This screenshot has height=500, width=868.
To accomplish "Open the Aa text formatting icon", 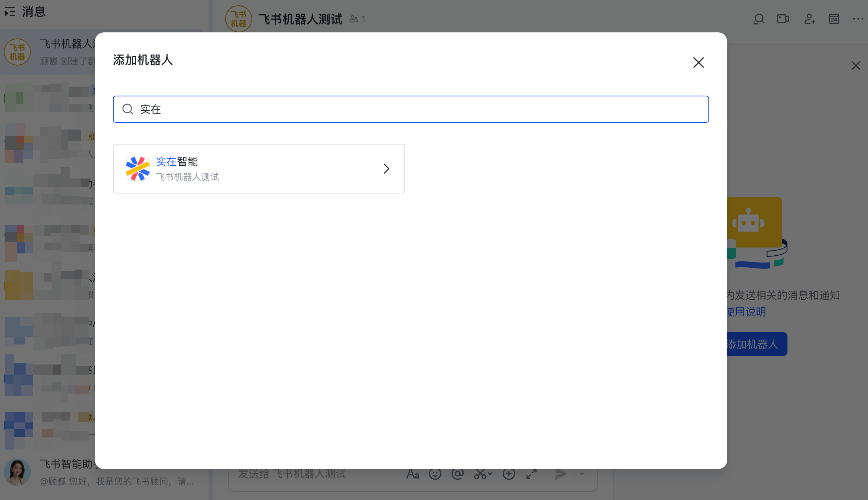I will 413,474.
